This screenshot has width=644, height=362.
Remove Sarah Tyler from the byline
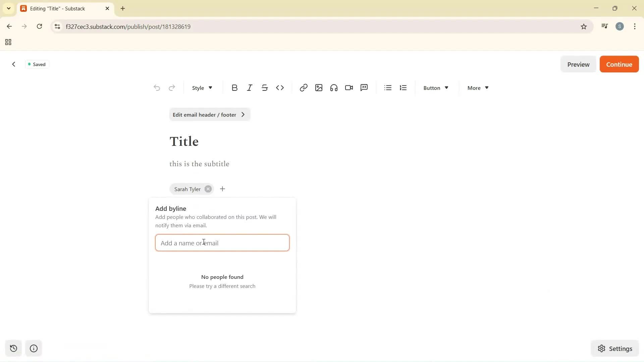tap(208, 189)
